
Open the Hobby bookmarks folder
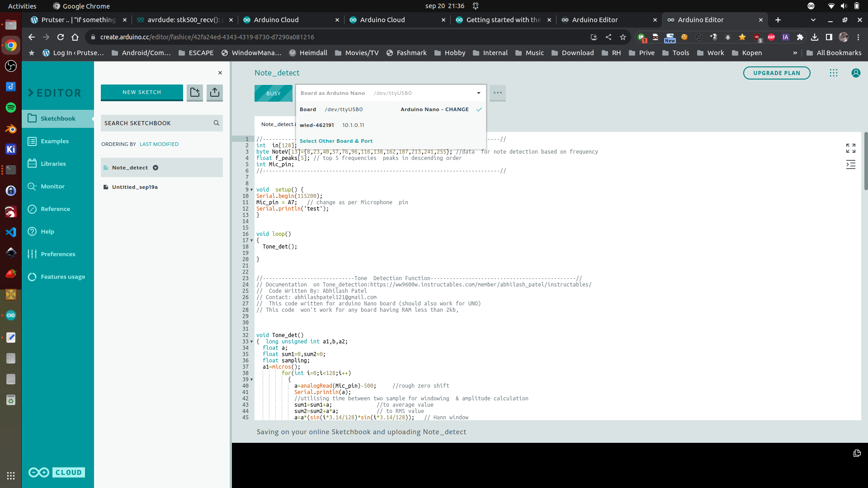pyautogui.click(x=450, y=53)
